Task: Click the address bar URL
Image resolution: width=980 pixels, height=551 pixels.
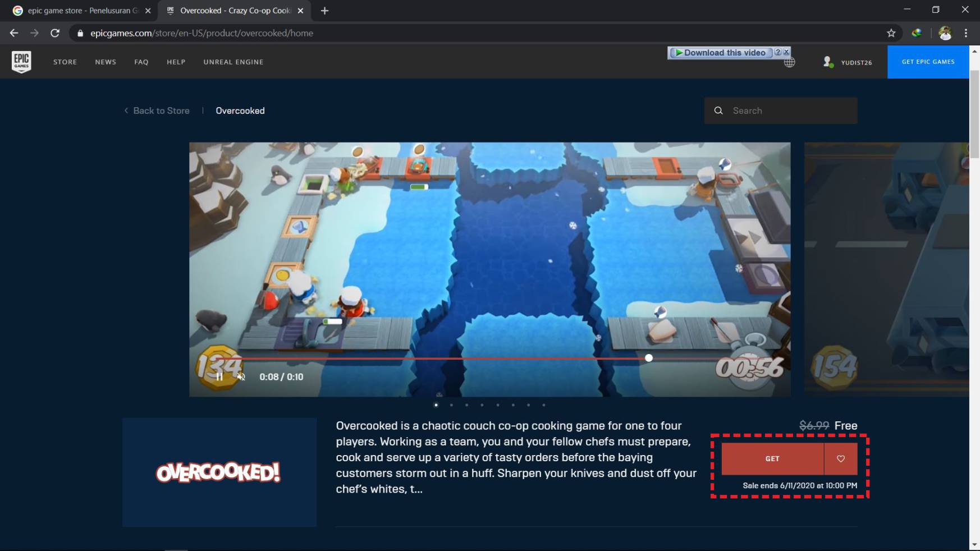Action: tap(202, 33)
